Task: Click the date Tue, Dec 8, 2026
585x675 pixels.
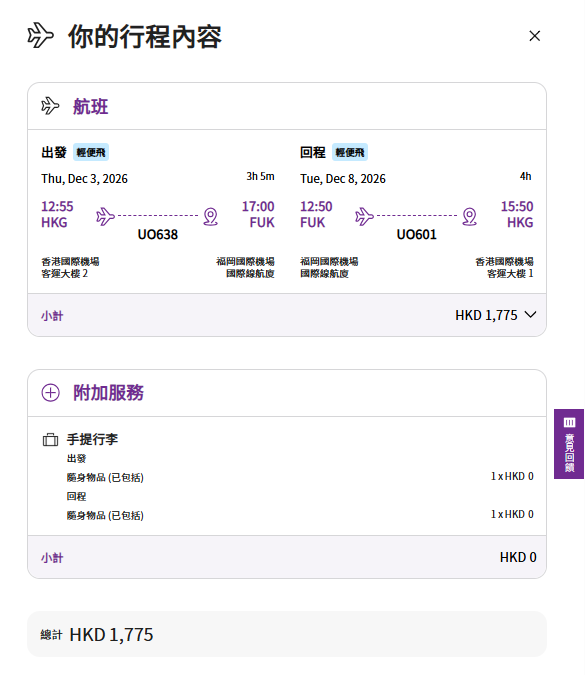Action: 343,179
